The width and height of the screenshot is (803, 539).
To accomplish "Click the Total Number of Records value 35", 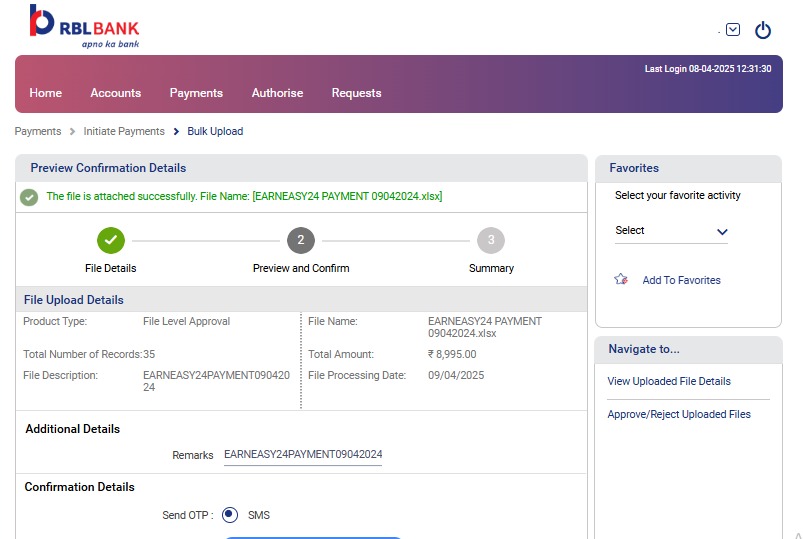I will (x=149, y=354).
